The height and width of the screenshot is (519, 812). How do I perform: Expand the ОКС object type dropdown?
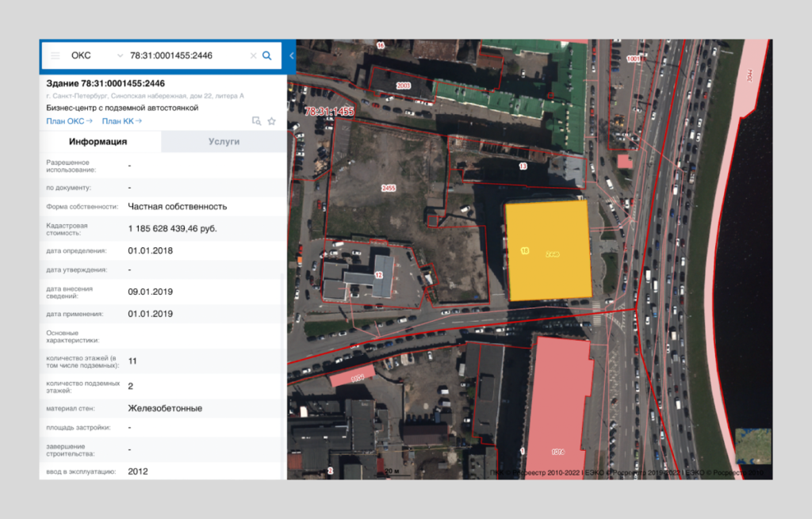[x=120, y=55]
